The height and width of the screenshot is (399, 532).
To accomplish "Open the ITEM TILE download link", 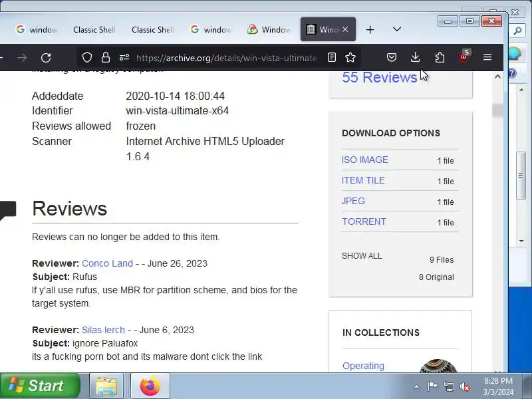I will [x=363, y=180].
